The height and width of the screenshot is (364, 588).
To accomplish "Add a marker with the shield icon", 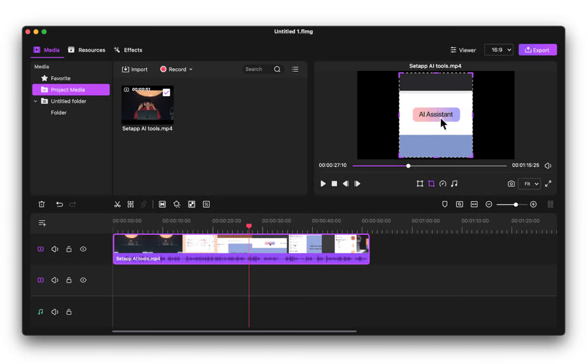I will pyautogui.click(x=445, y=204).
